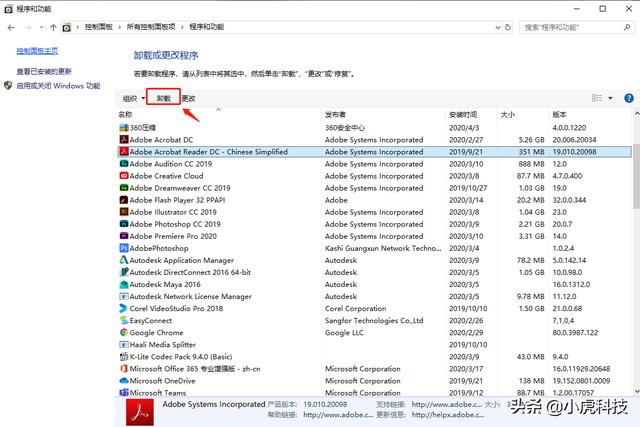The height and width of the screenshot is (427, 640).
Task: Open the www.adobe.com support link
Action: point(447,404)
